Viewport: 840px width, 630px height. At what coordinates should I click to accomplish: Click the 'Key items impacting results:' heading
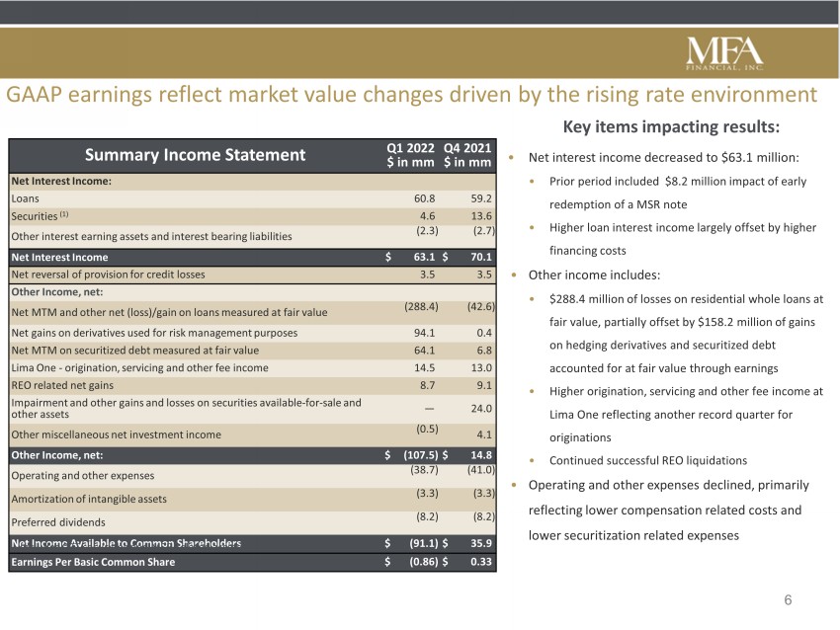pyautogui.click(x=671, y=126)
